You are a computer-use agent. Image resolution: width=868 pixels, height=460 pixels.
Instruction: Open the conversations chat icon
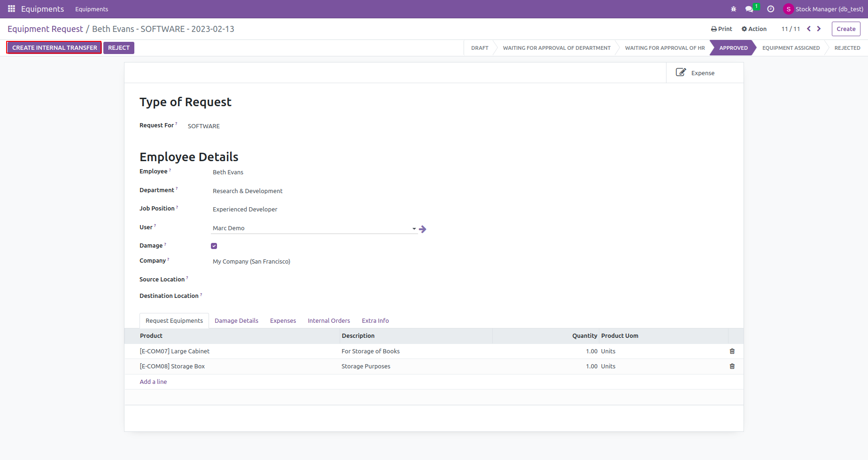tap(750, 9)
